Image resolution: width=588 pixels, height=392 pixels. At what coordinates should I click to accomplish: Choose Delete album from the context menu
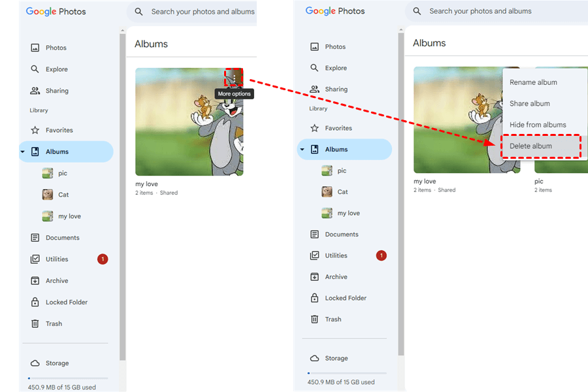point(545,146)
